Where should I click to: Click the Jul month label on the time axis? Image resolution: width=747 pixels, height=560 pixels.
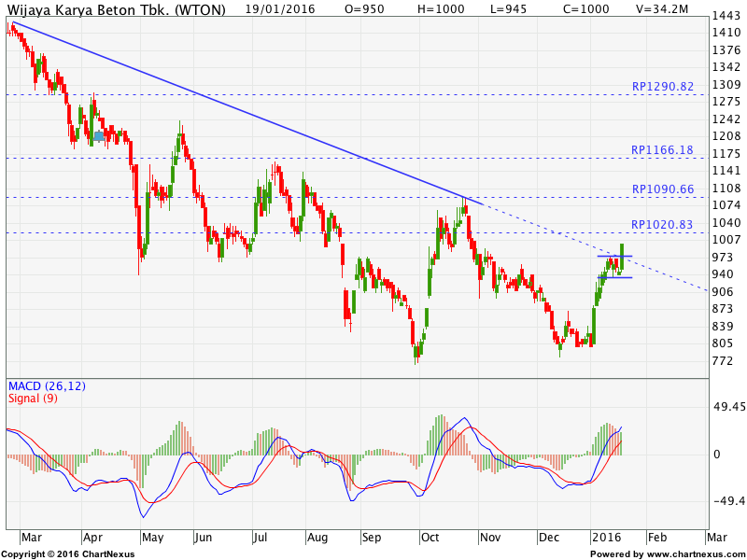coord(261,538)
